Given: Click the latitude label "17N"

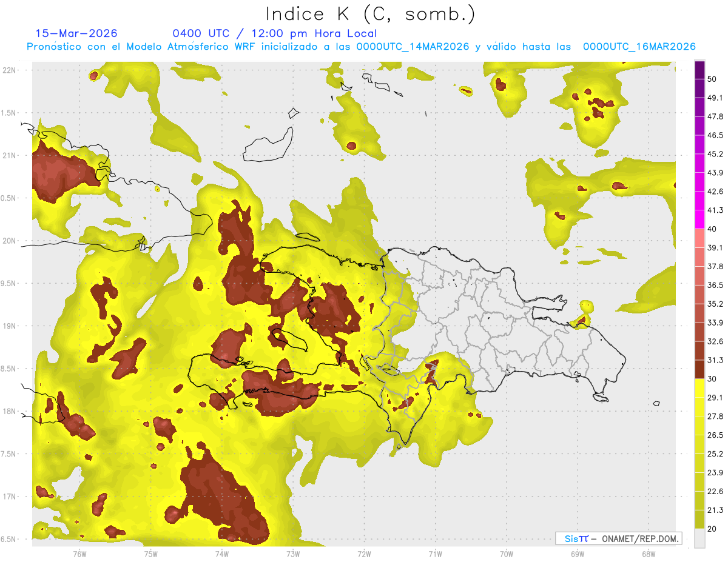Looking at the screenshot, I should pyautogui.click(x=9, y=497).
